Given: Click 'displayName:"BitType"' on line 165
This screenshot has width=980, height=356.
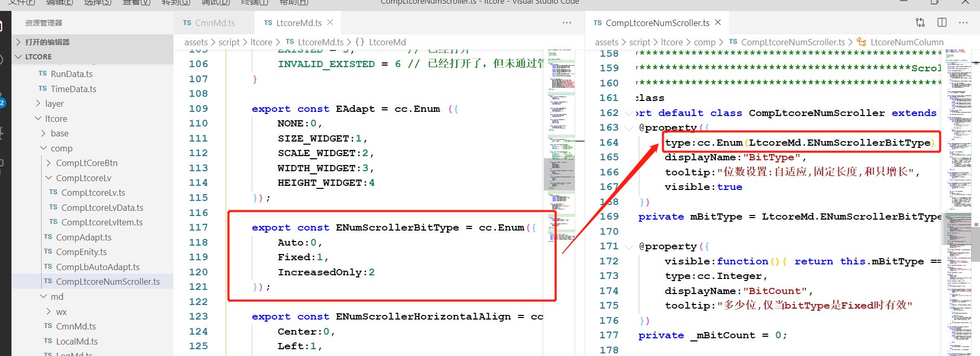Looking at the screenshot, I should [736, 157].
